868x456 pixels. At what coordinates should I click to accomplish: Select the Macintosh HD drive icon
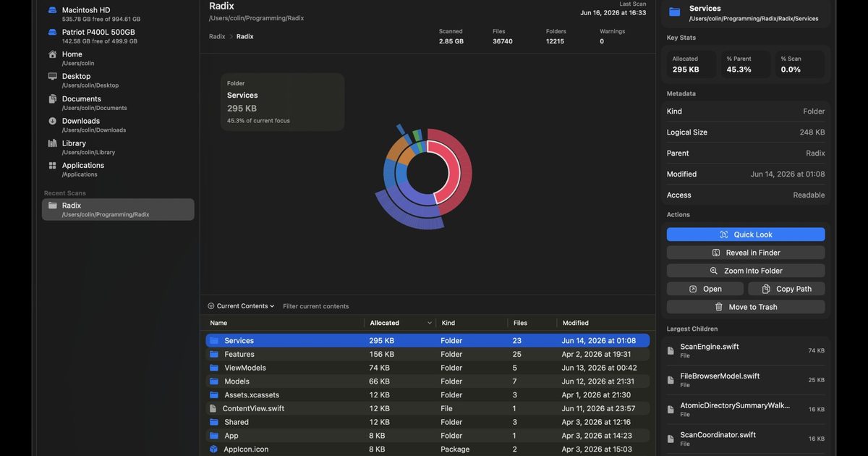click(x=52, y=10)
